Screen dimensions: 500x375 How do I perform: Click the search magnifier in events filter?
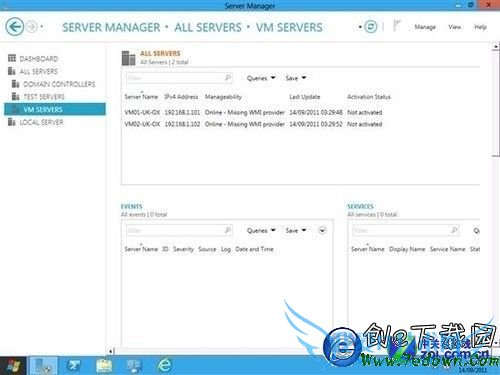[x=228, y=230]
